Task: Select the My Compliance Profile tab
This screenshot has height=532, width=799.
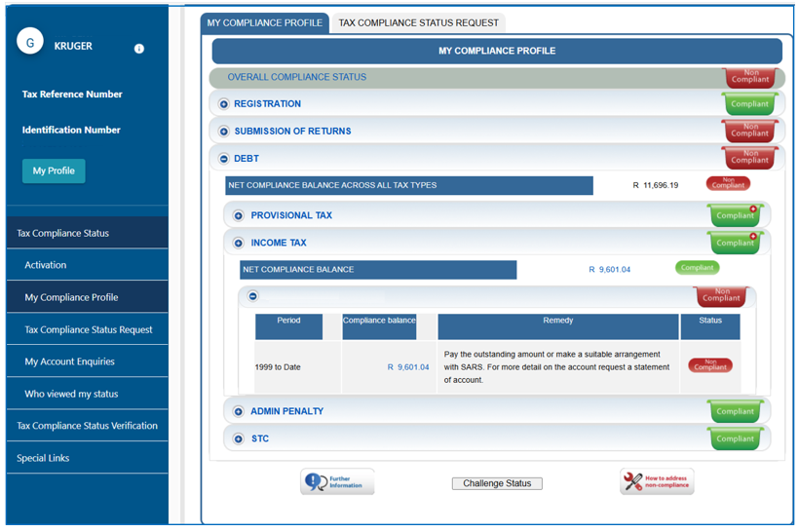Action: (264, 22)
